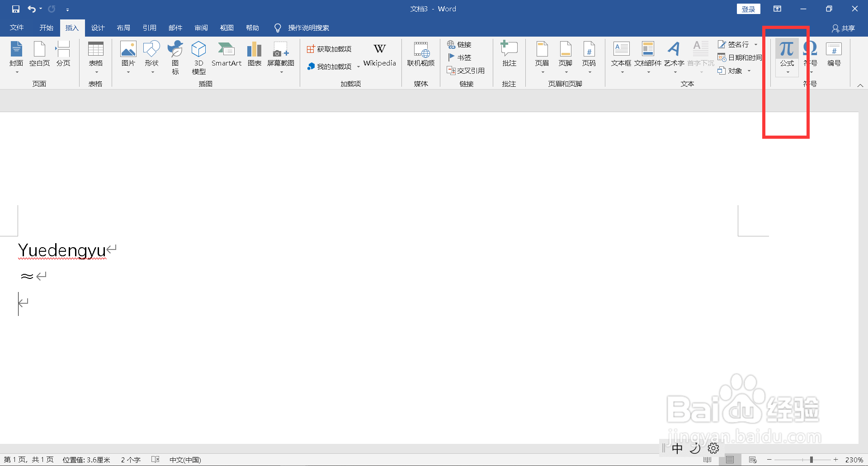Open the 帮助 (Help) tab
Viewport: 868px width, 466px height.
tap(253, 28)
